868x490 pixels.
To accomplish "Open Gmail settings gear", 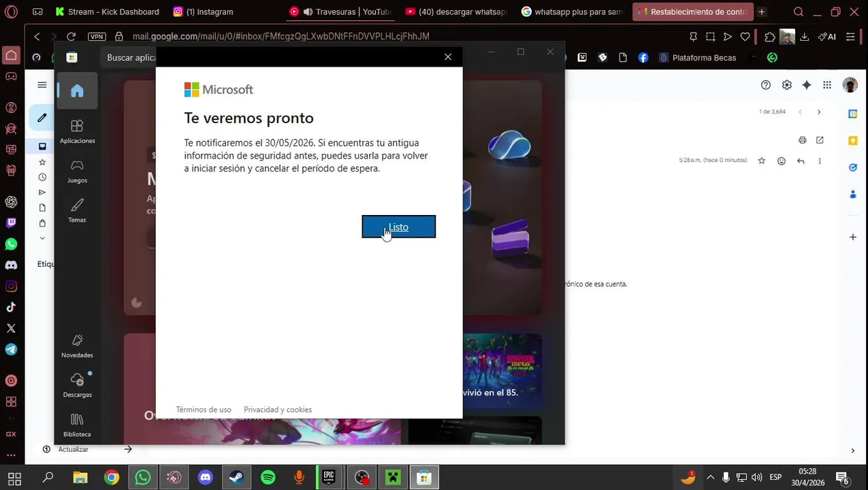I will (x=787, y=85).
